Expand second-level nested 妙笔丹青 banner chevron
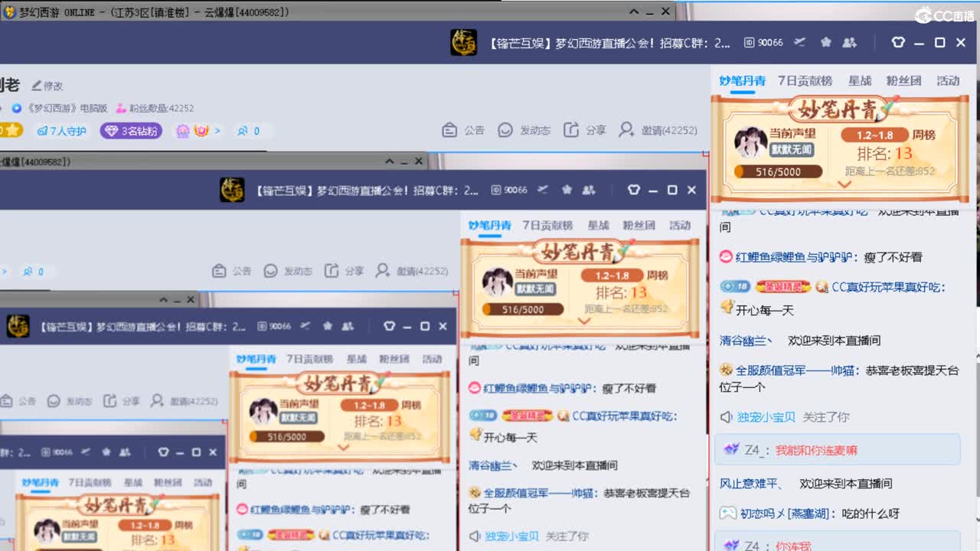Image resolution: width=980 pixels, height=551 pixels. point(584,321)
